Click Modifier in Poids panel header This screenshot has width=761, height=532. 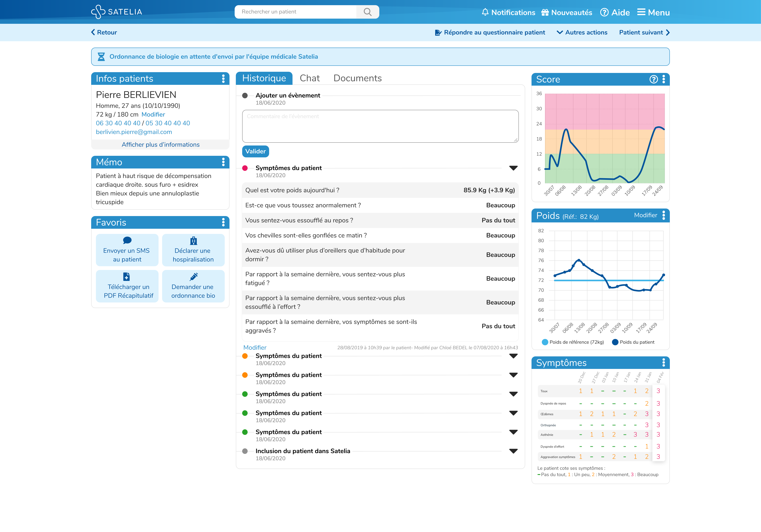pos(645,215)
